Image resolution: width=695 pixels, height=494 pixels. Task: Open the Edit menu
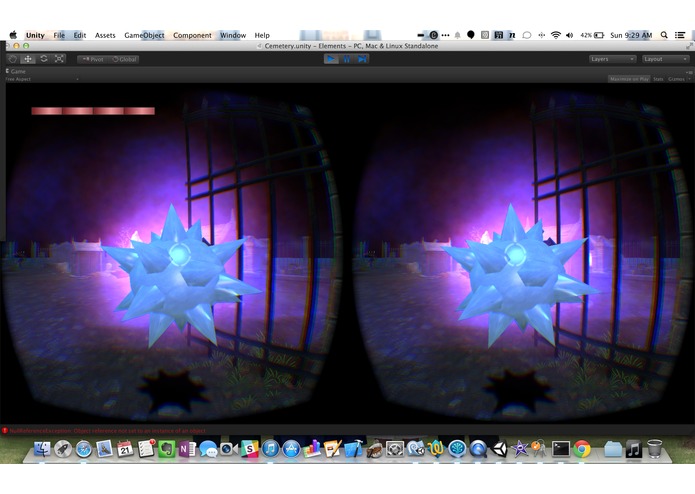(80, 35)
